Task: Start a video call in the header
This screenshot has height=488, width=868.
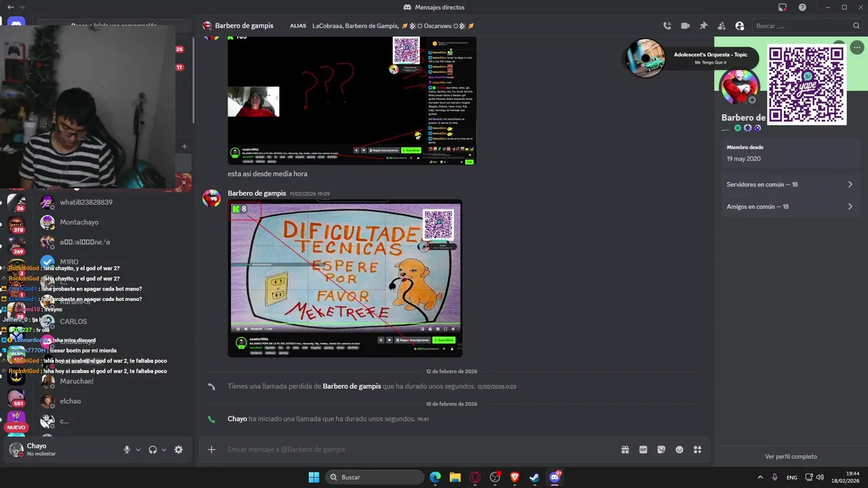Action: [x=685, y=26]
